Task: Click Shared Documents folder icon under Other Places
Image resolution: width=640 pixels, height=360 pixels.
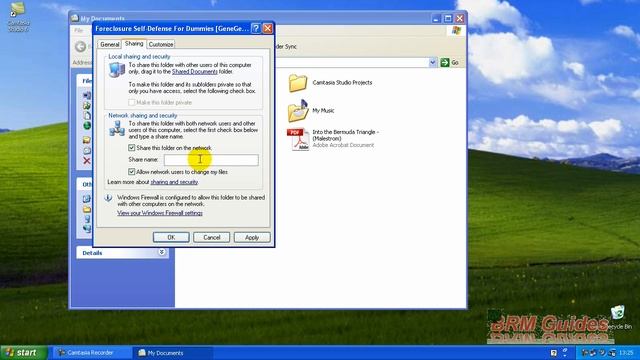Action: 87,209
